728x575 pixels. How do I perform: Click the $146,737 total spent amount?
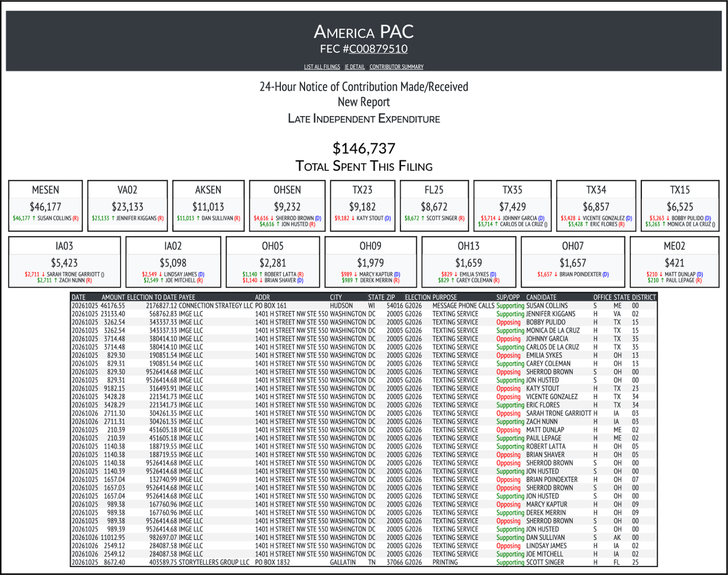(x=364, y=148)
